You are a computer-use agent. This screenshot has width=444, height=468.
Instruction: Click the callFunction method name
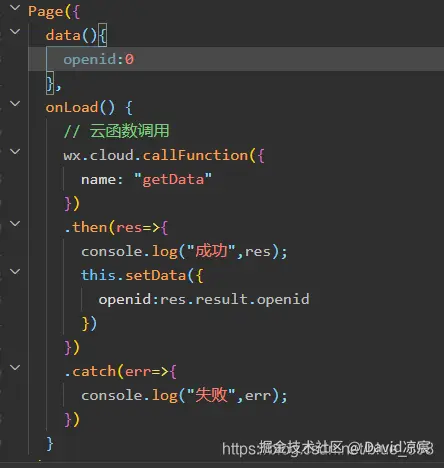196,155
